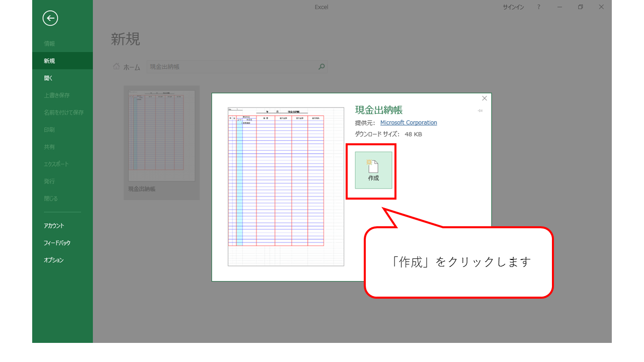Open the Microsoft Corporation link
This screenshot has height=362, width=644.
409,123
